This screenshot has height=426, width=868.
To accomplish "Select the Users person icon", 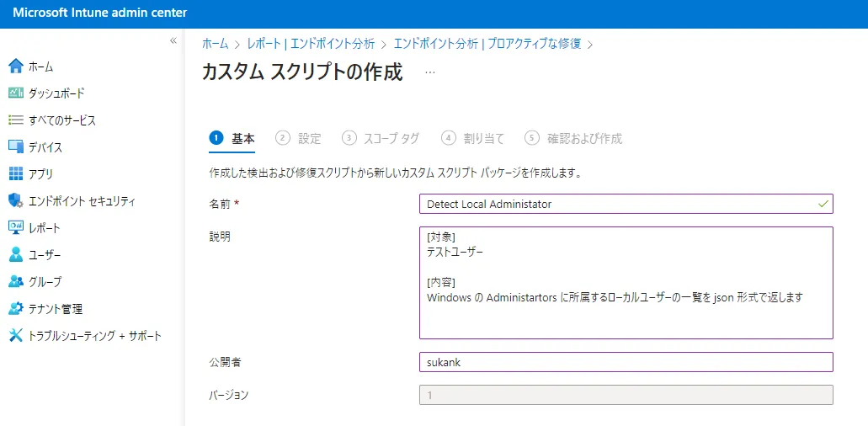I will tap(15, 255).
